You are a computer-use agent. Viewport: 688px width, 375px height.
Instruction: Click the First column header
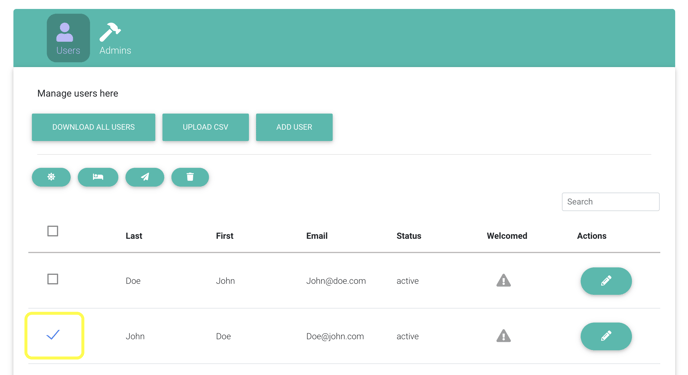coord(225,236)
